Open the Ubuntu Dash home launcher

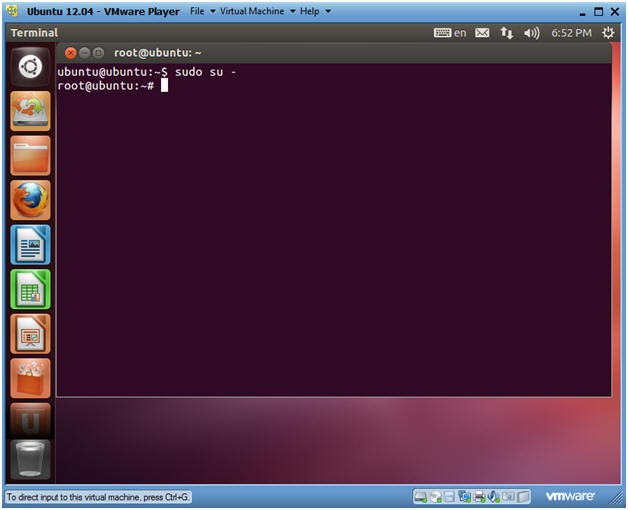[30, 67]
